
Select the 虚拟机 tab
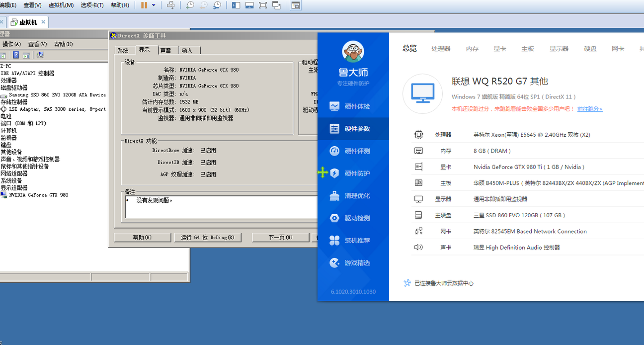pyautogui.click(x=28, y=22)
